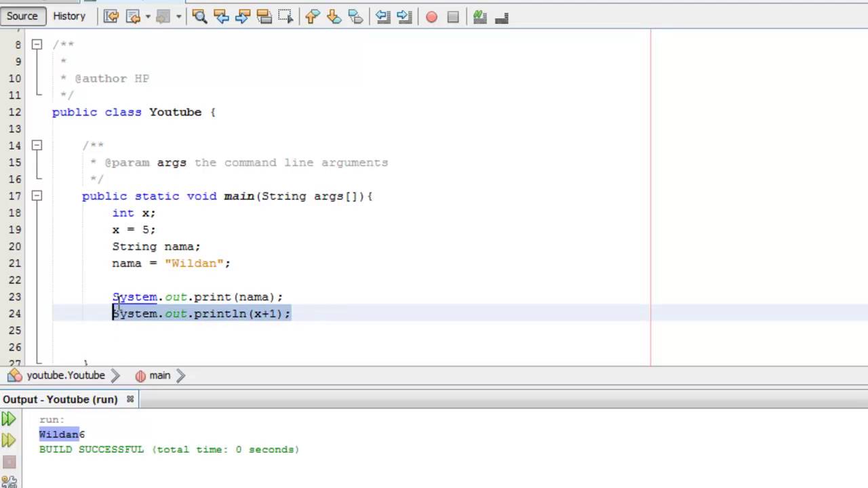The width and height of the screenshot is (868, 488).
Task: Click the method icon beside main breadcrumb
Action: pyautogui.click(x=140, y=375)
